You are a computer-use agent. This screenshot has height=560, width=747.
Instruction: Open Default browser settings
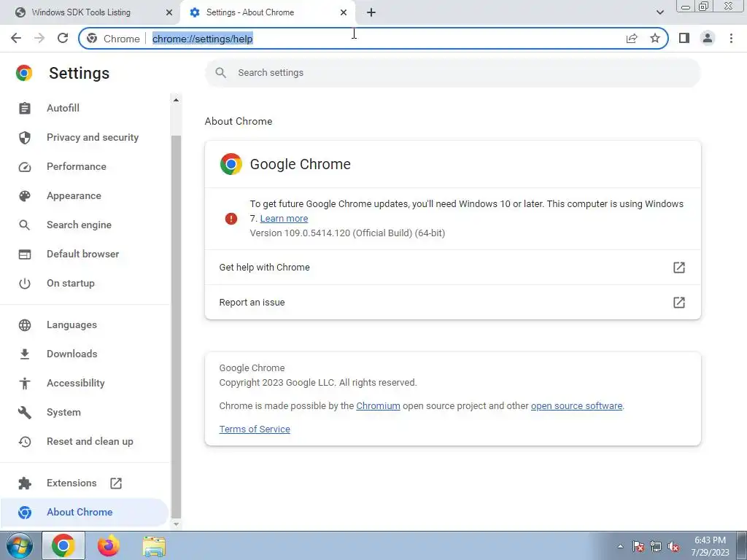[83, 254]
